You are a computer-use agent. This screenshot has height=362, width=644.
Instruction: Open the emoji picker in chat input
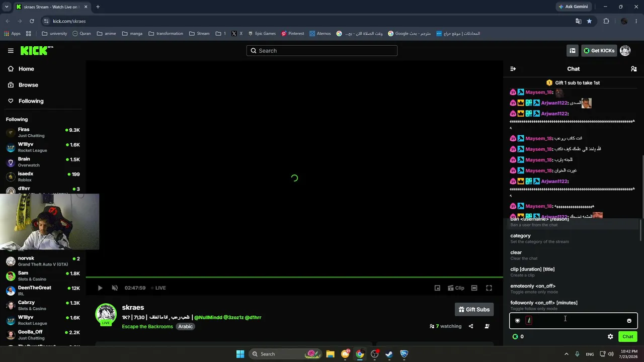629,321
